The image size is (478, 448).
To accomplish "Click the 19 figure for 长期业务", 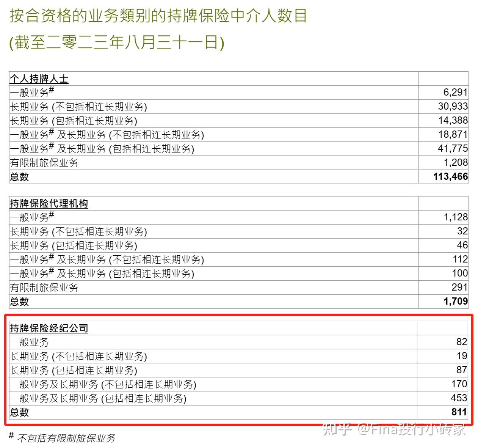I will click(461, 356).
